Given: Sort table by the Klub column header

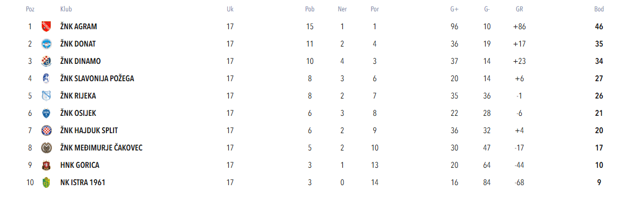Looking at the screenshot, I should (x=66, y=9).
